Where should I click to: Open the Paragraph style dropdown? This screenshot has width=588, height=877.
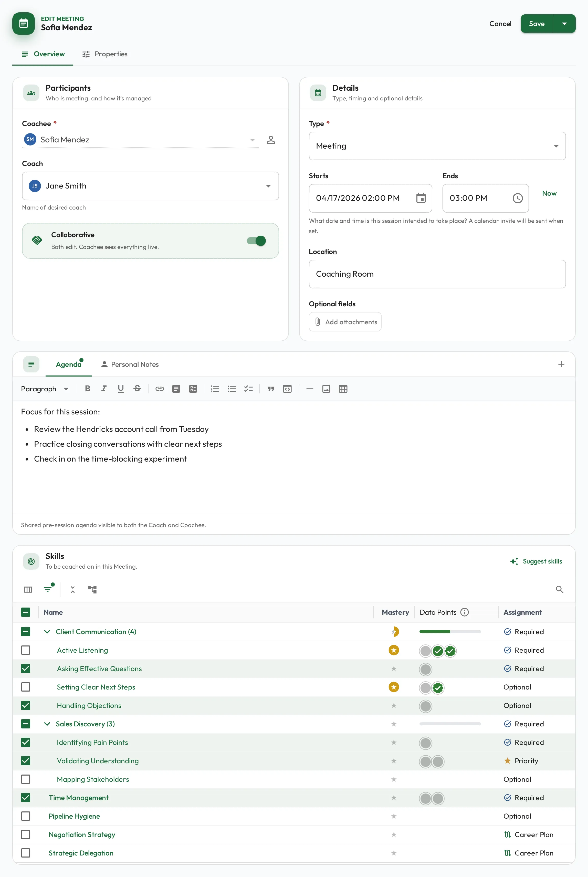pyautogui.click(x=45, y=389)
